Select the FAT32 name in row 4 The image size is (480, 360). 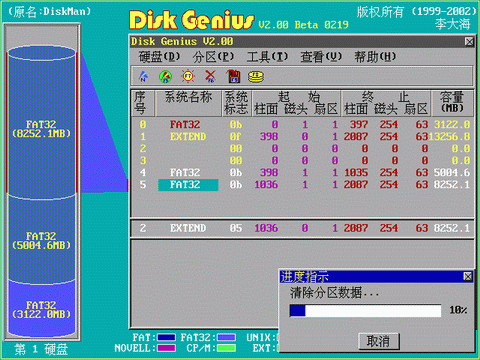(x=185, y=173)
